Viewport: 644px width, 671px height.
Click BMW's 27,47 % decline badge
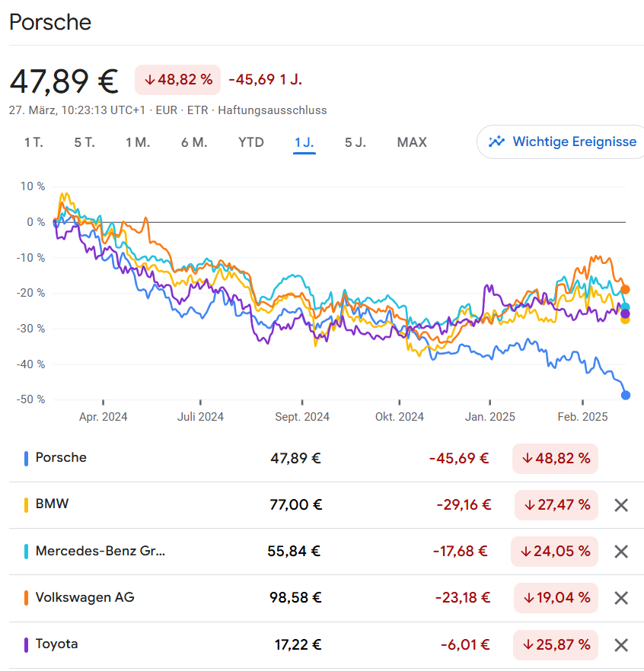coord(556,505)
